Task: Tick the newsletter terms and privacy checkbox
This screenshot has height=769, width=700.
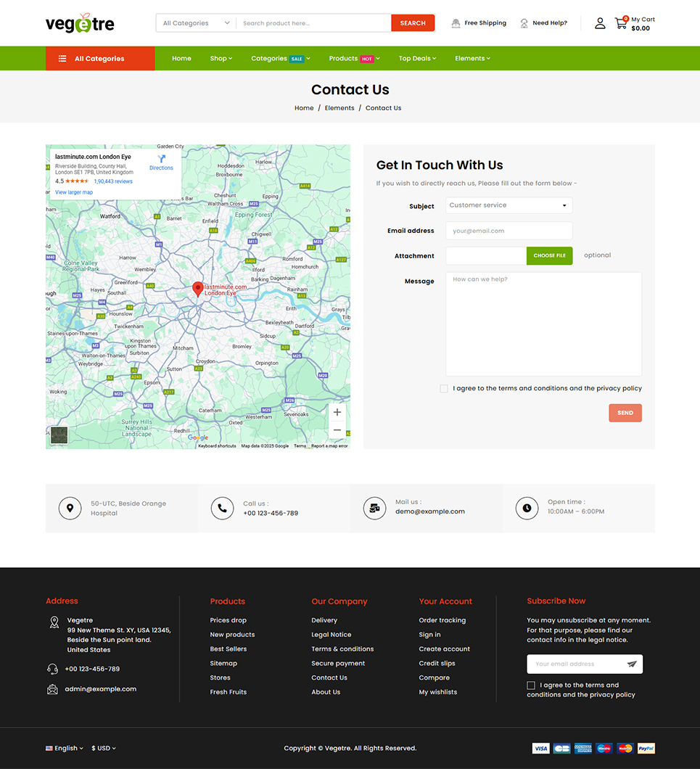Action: tap(531, 686)
